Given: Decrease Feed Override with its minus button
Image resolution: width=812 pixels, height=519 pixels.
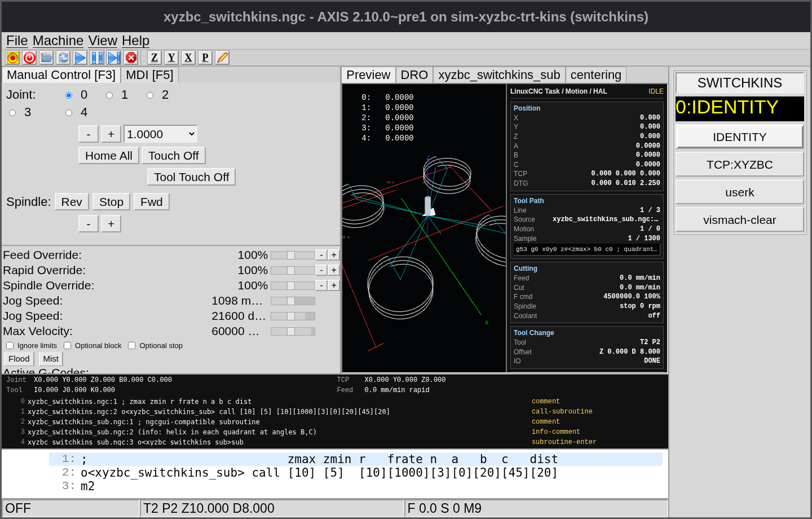Looking at the screenshot, I should click(x=321, y=255).
